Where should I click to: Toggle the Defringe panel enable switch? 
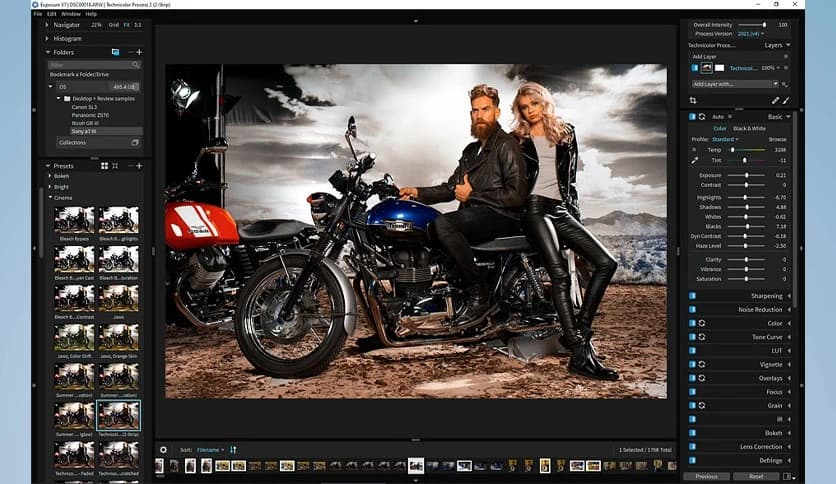(693, 461)
